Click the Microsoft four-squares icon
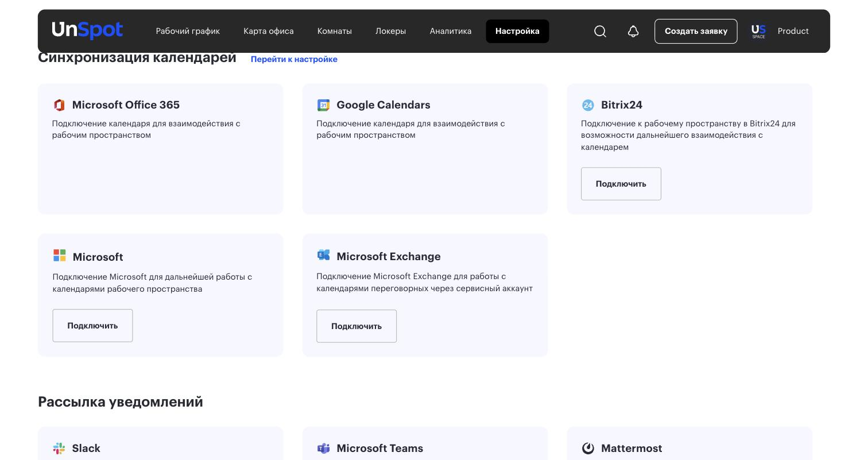This screenshot has width=868, height=460. click(x=60, y=255)
